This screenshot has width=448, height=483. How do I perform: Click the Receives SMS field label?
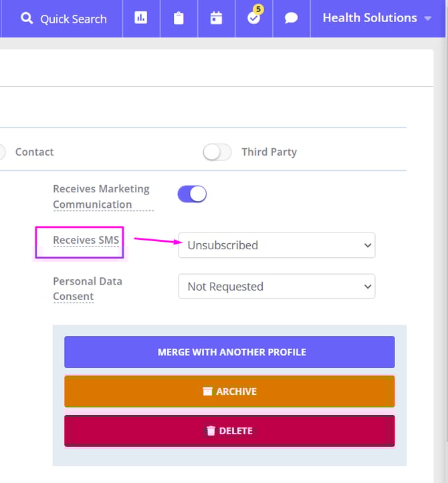point(86,240)
